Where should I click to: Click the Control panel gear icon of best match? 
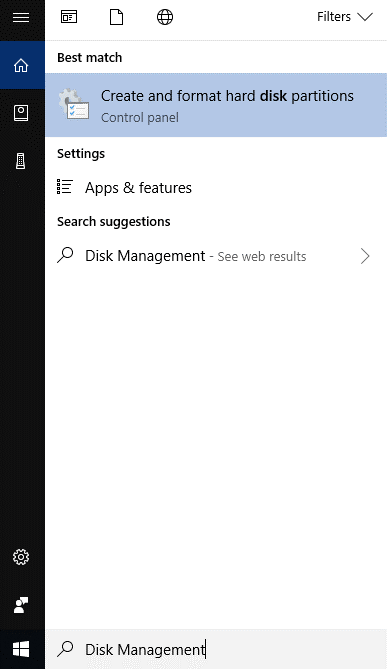tap(74, 105)
